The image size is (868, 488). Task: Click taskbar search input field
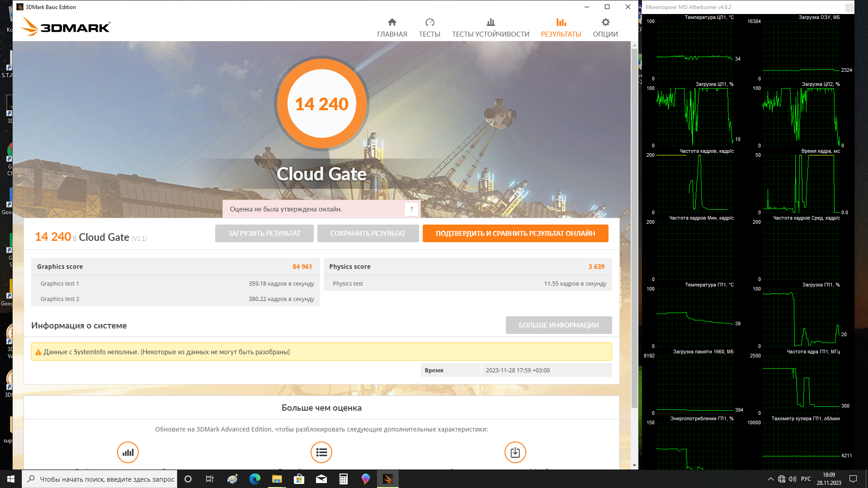pyautogui.click(x=107, y=479)
